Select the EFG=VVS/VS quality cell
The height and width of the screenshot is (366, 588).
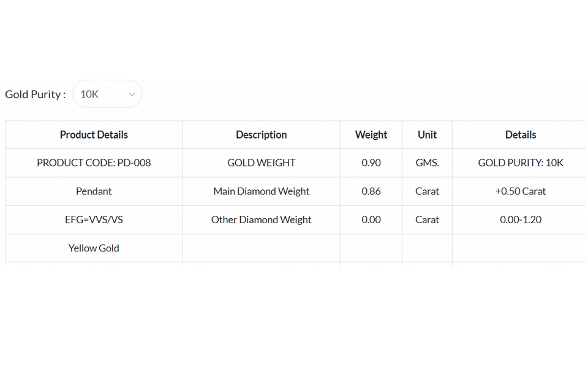(x=94, y=220)
